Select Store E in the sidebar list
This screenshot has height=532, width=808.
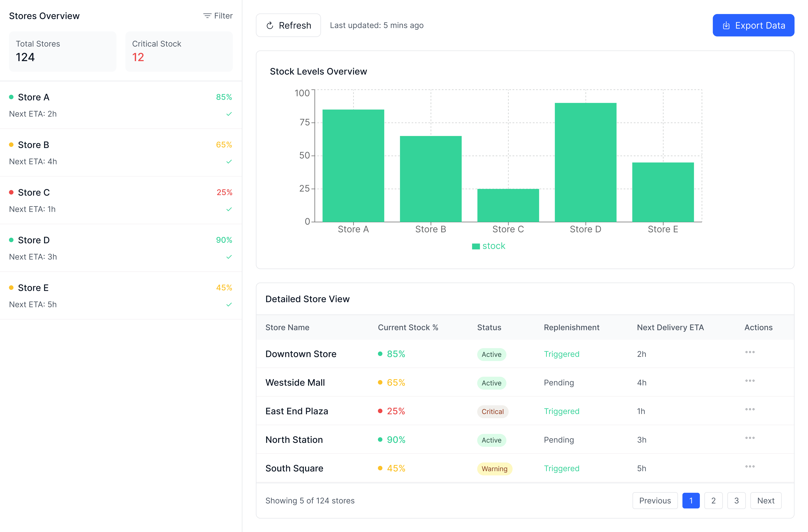[33, 288]
